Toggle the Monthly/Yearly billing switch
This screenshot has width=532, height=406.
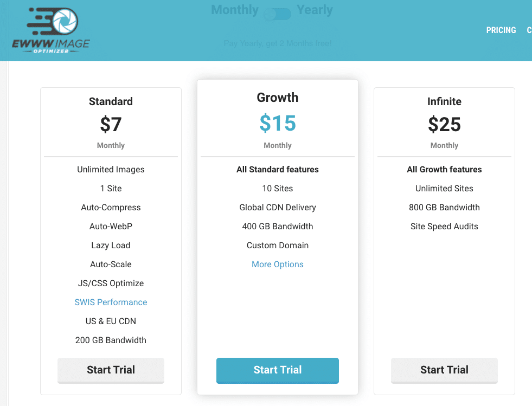tap(278, 14)
